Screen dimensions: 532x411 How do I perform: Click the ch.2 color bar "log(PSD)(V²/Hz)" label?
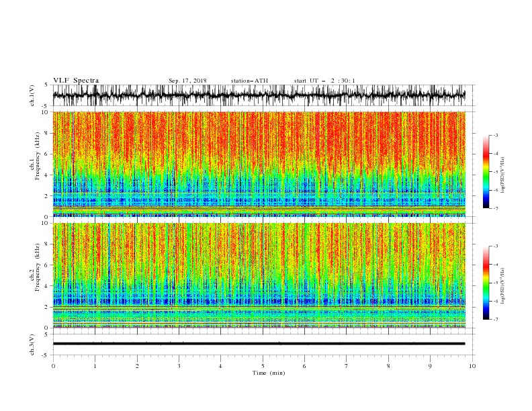click(x=503, y=287)
